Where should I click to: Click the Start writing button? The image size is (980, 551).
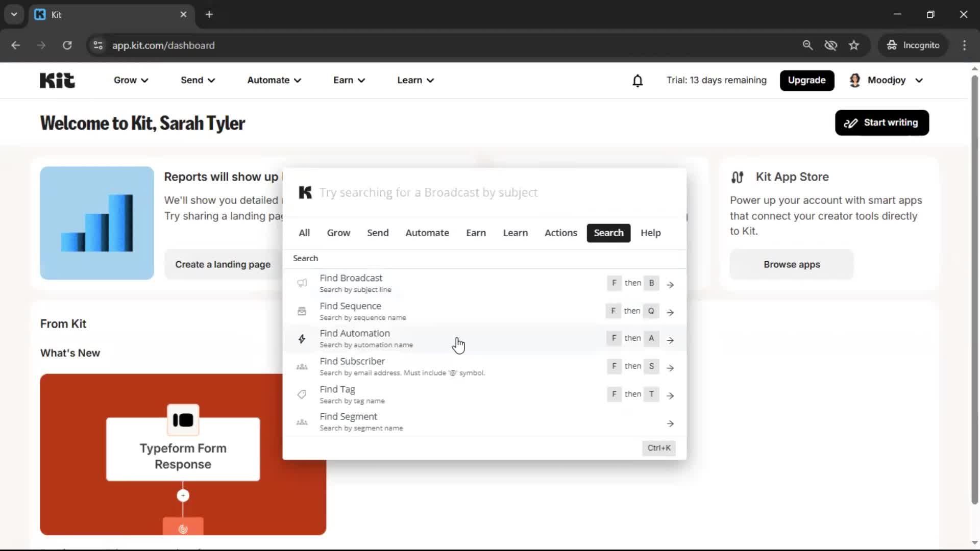(x=882, y=122)
